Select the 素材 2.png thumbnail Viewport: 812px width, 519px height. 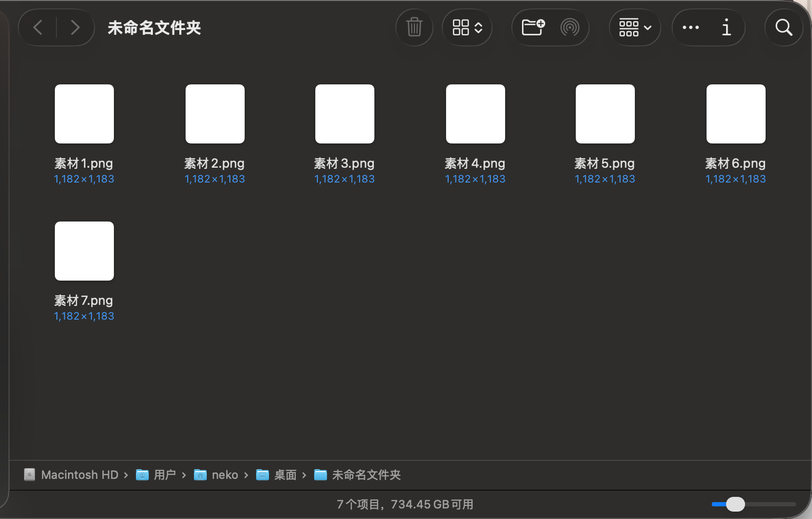click(215, 114)
